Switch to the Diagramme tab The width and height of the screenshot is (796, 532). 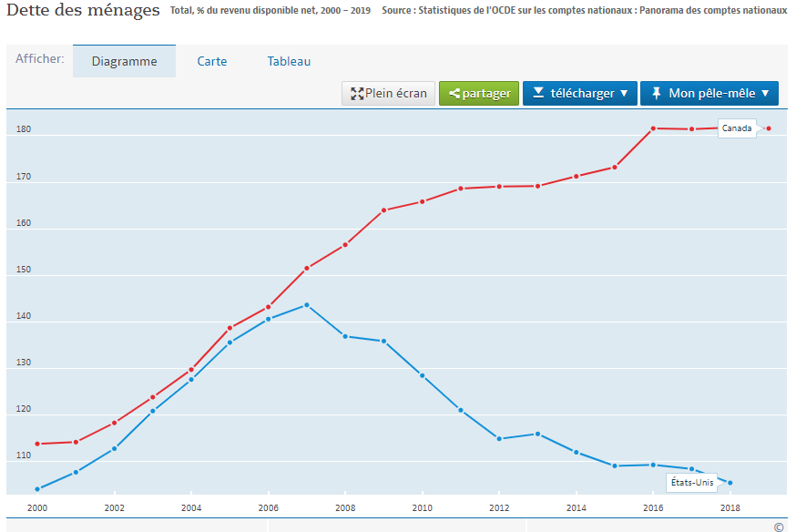[124, 61]
